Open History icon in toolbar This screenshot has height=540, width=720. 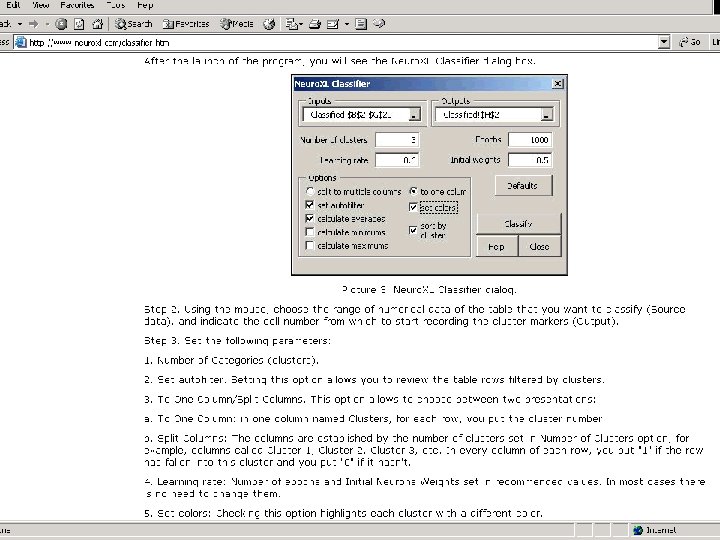point(269,24)
